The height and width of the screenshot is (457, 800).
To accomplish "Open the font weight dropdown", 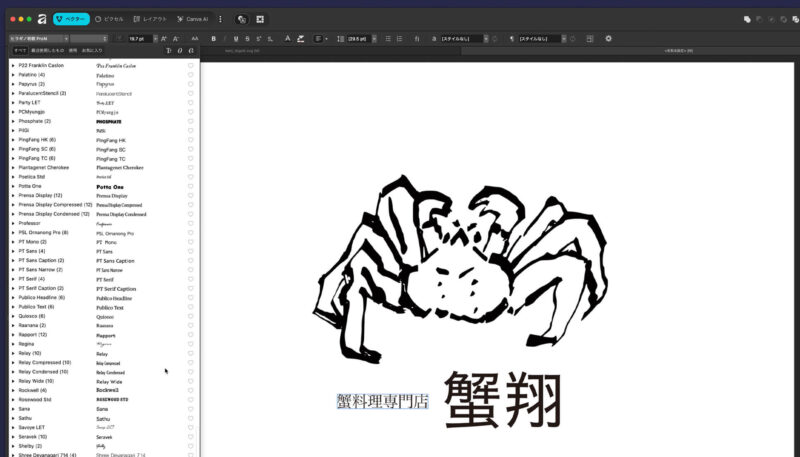I will 89,39.
